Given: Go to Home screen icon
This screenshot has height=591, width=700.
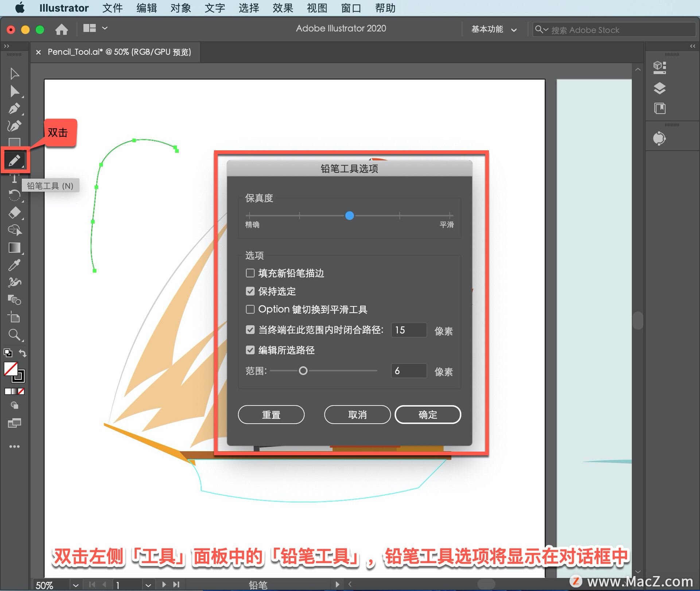Looking at the screenshot, I should tap(62, 29).
